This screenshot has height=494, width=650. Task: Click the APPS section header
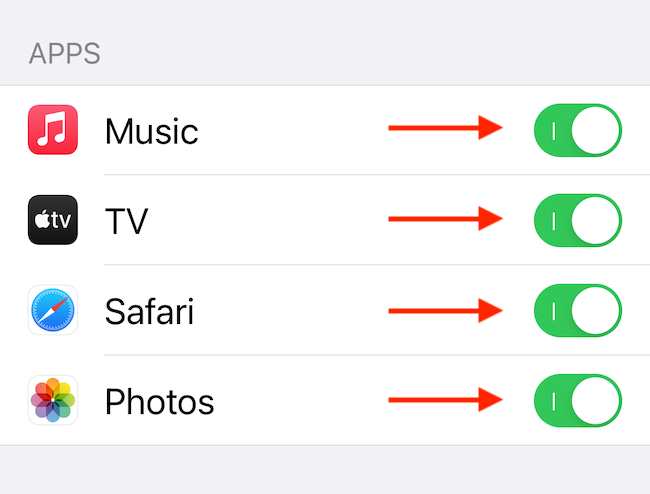[x=64, y=53]
